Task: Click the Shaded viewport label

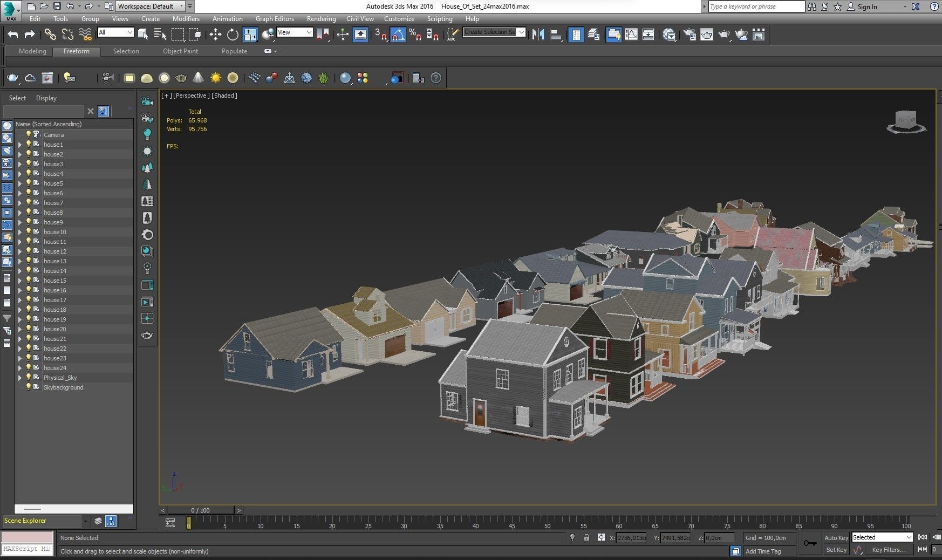Action: (224, 95)
